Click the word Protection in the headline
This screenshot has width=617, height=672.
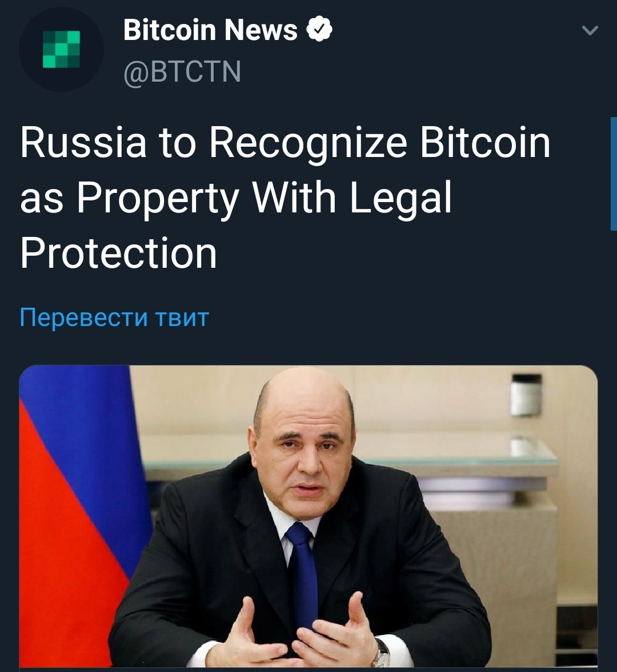point(118,253)
